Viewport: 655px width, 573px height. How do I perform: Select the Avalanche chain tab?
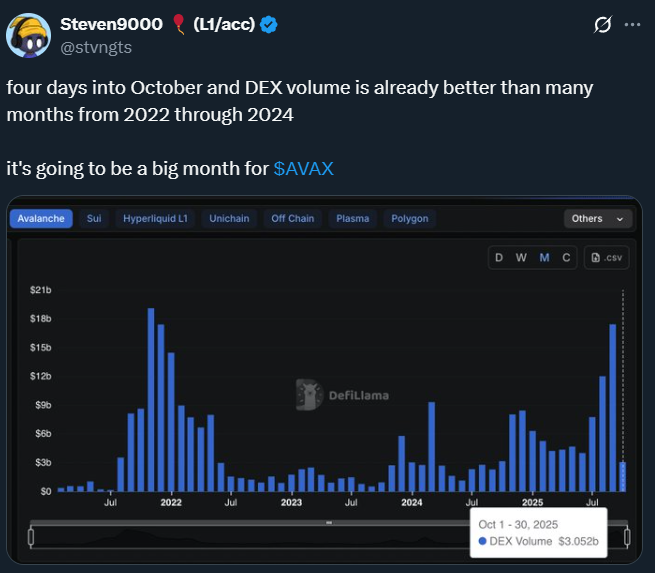point(41,218)
